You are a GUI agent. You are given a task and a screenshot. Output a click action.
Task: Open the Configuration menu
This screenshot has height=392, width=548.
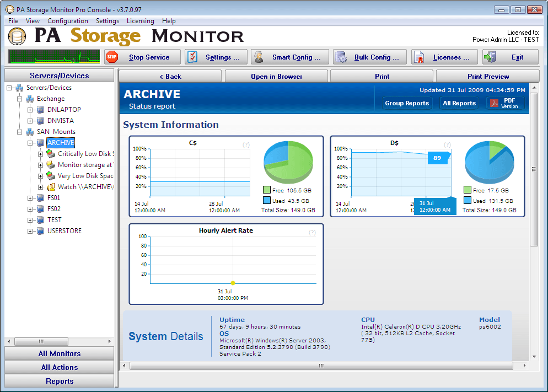(x=67, y=21)
